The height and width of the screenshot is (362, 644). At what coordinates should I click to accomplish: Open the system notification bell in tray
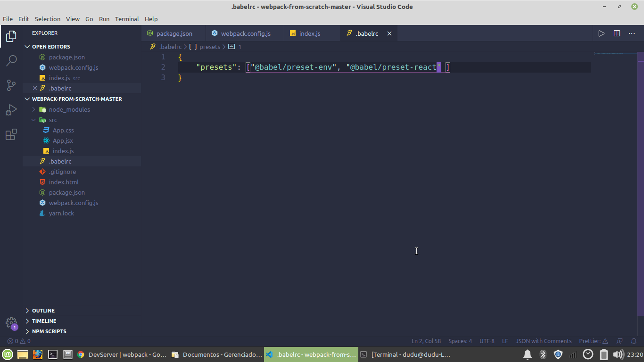pos(528,354)
